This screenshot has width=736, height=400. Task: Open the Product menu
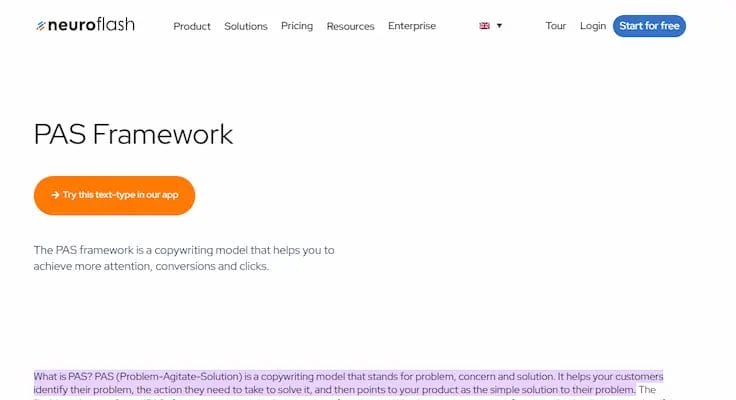coord(192,26)
